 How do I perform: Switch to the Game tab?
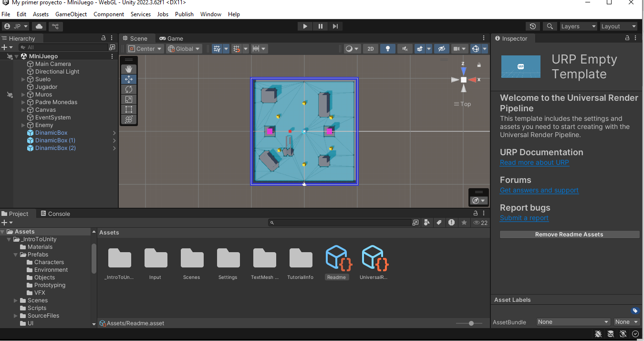point(171,38)
